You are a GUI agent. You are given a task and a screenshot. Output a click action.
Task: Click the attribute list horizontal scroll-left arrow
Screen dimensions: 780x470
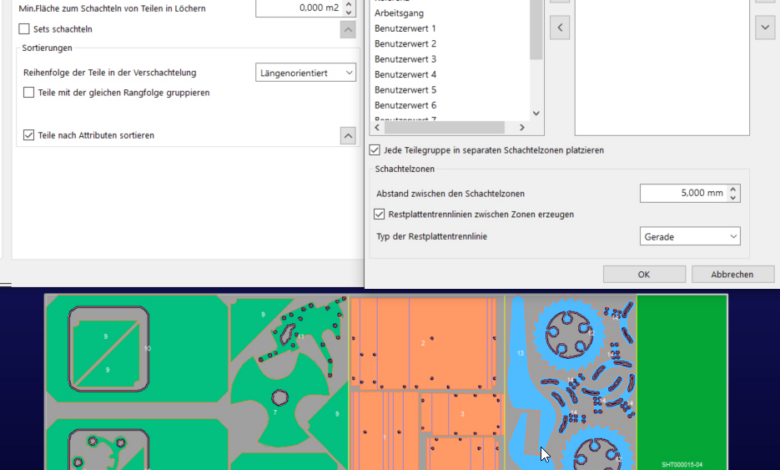click(x=377, y=128)
